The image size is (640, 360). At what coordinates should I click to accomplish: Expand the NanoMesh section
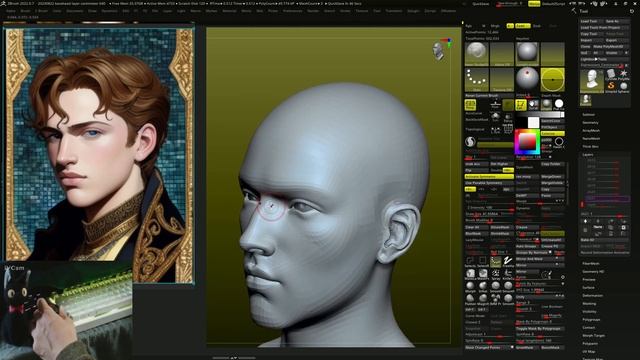pyautogui.click(x=591, y=138)
